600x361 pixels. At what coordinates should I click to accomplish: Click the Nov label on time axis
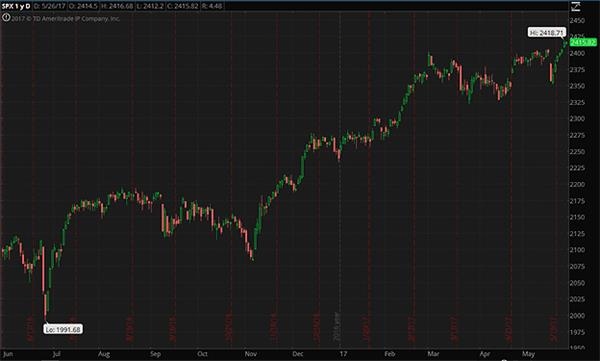click(x=251, y=354)
